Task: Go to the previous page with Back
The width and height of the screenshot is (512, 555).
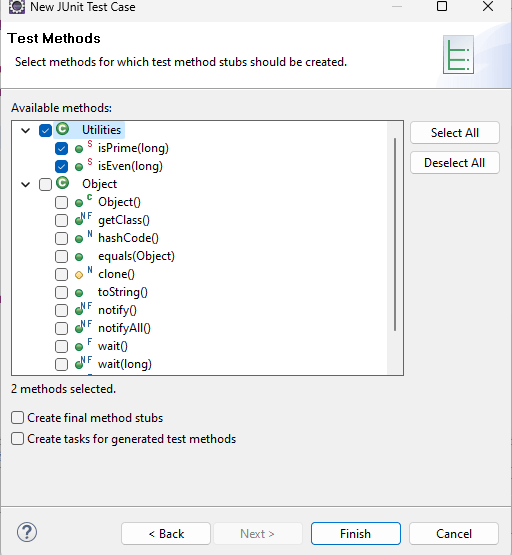Action: [166, 533]
